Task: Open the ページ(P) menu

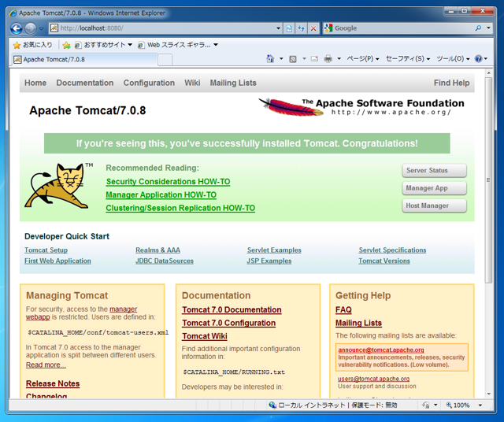Action: coord(363,59)
